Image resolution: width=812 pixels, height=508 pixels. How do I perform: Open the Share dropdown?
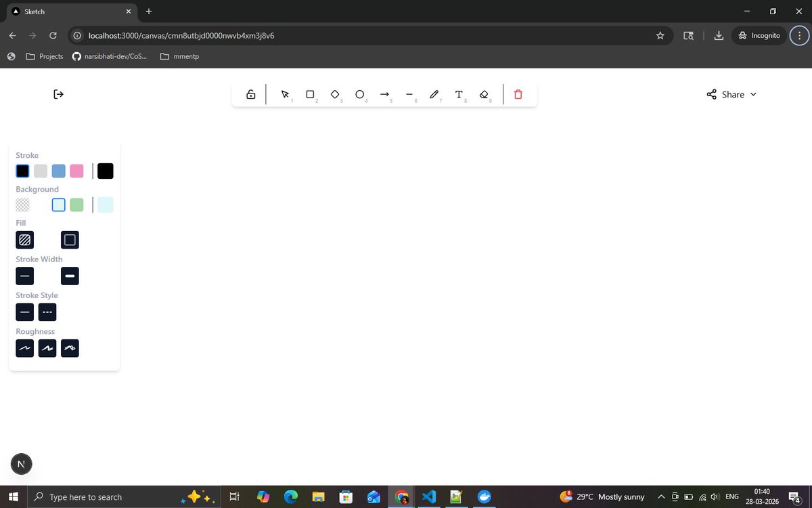click(731, 94)
